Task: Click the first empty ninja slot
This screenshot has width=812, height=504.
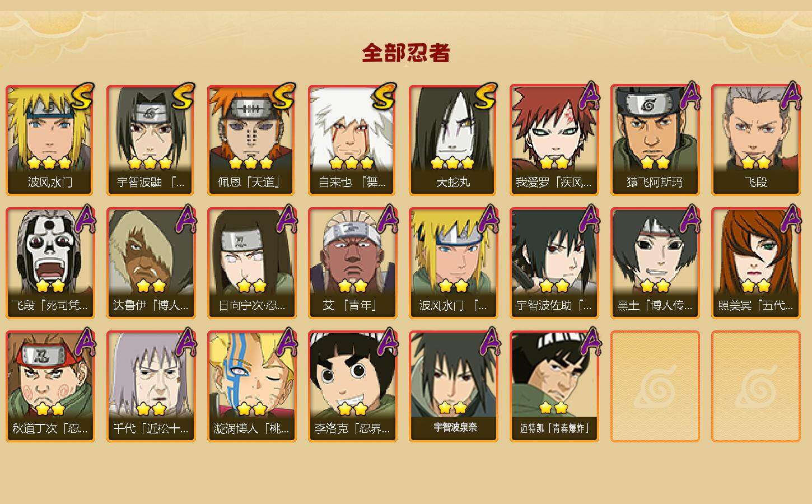Action: [x=655, y=386]
